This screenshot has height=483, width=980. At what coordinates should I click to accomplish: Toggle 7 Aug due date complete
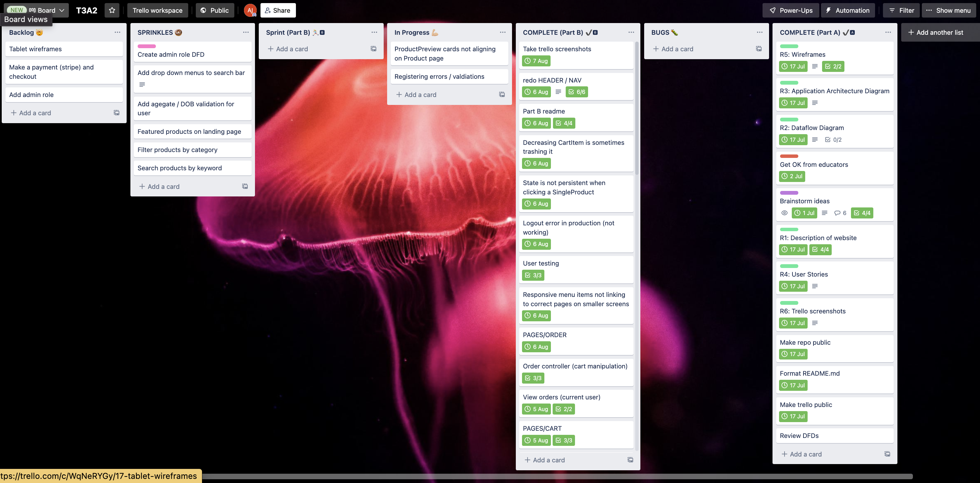536,61
